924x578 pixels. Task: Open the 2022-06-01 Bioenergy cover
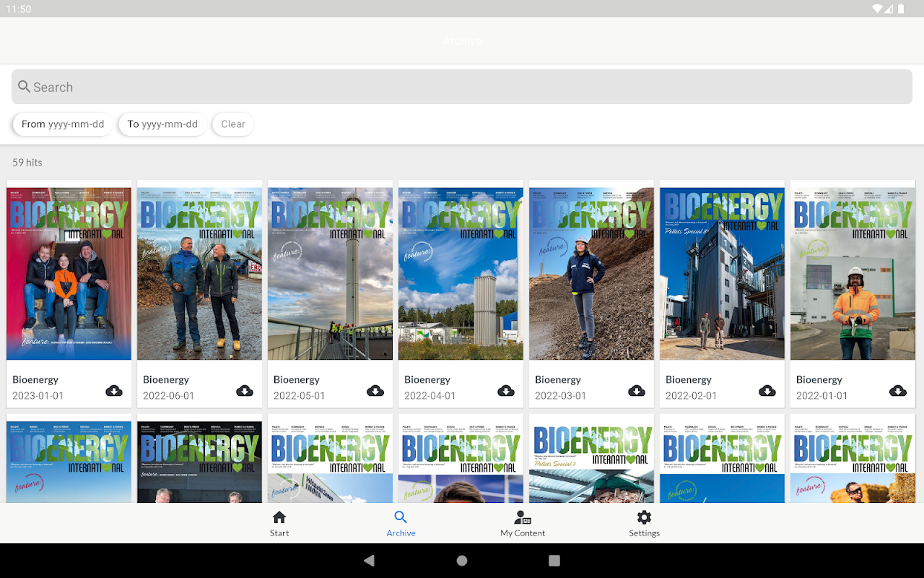pos(200,274)
